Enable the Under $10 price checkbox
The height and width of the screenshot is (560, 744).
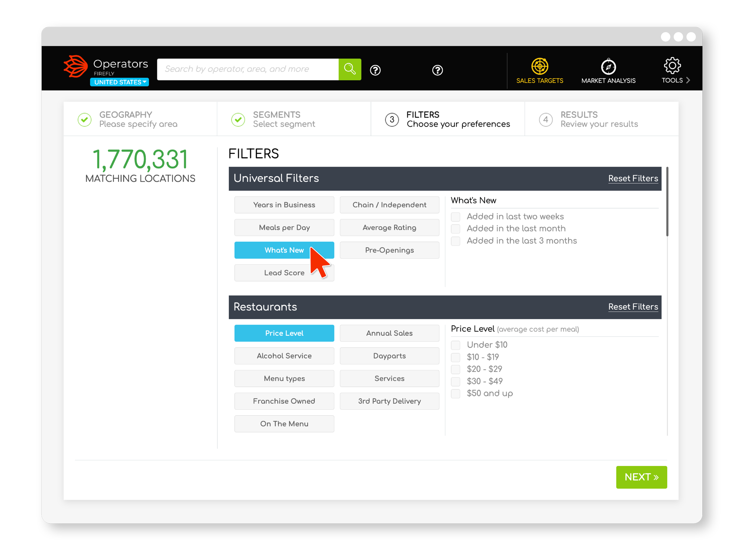coord(455,345)
